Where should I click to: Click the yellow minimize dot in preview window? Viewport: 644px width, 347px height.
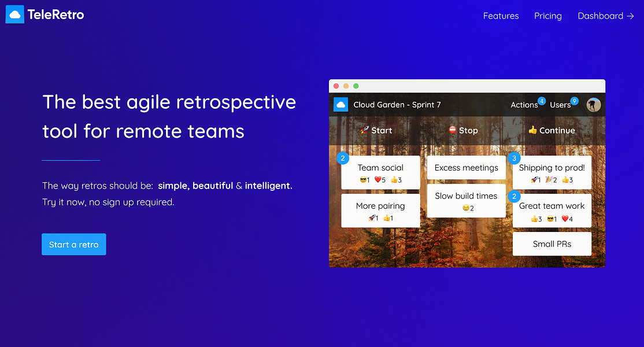tap(346, 86)
